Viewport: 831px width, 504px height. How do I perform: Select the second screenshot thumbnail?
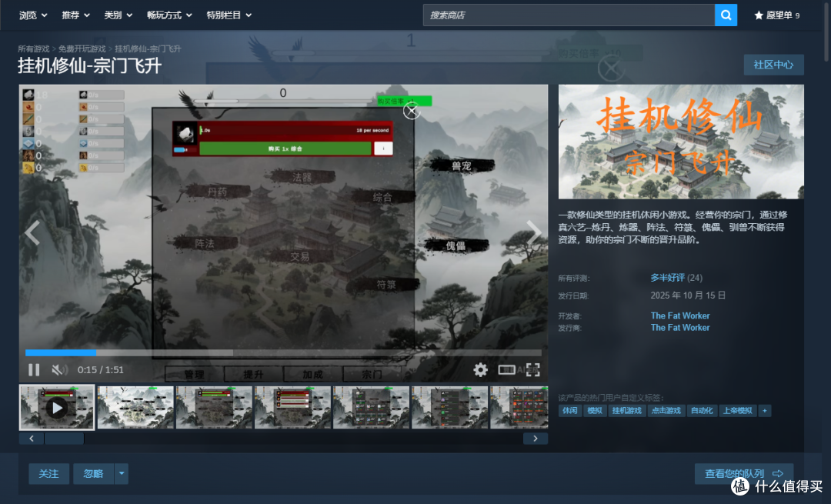pyautogui.click(x=135, y=407)
